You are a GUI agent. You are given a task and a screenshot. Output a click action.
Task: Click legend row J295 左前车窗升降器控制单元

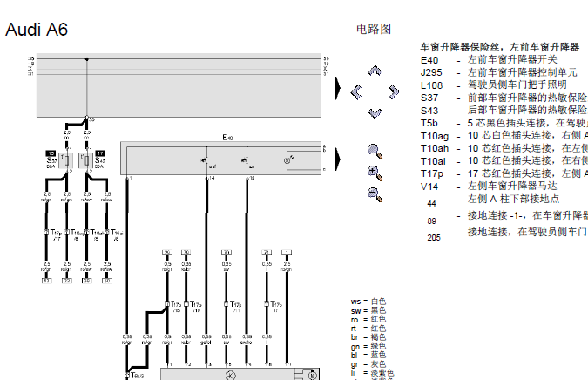point(499,72)
